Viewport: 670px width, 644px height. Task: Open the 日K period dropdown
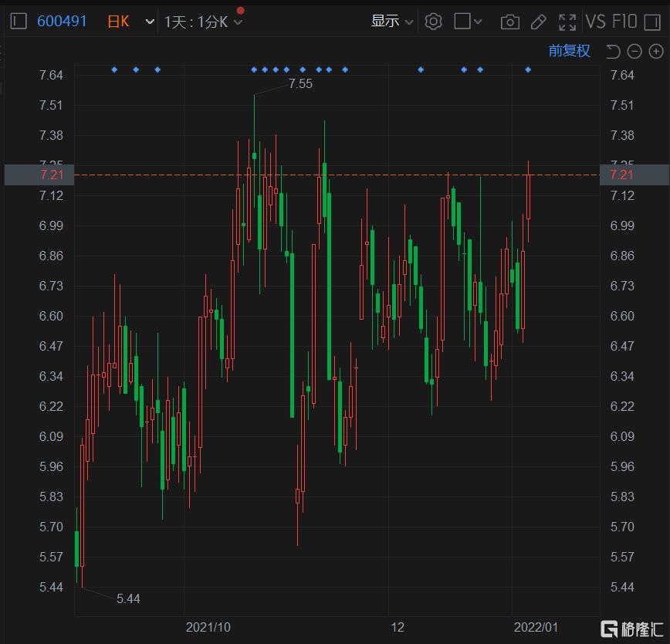tap(118, 21)
